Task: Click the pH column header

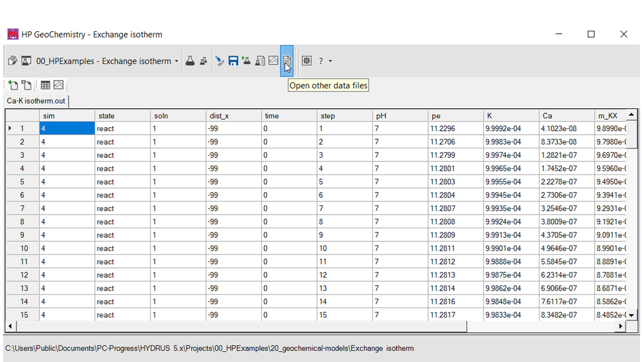Action: click(x=399, y=116)
